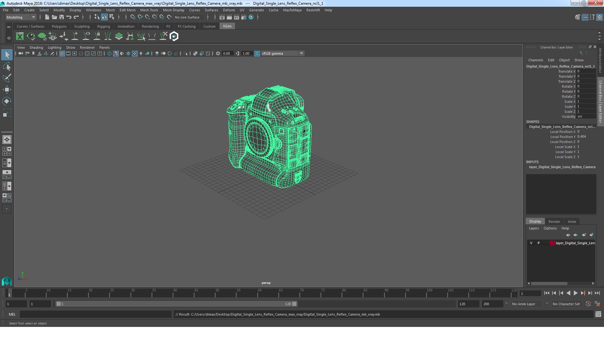Switch to the four pane layout icon
Image resolution: width=604 pixels, height=364 pixels.
coord(7,151)
